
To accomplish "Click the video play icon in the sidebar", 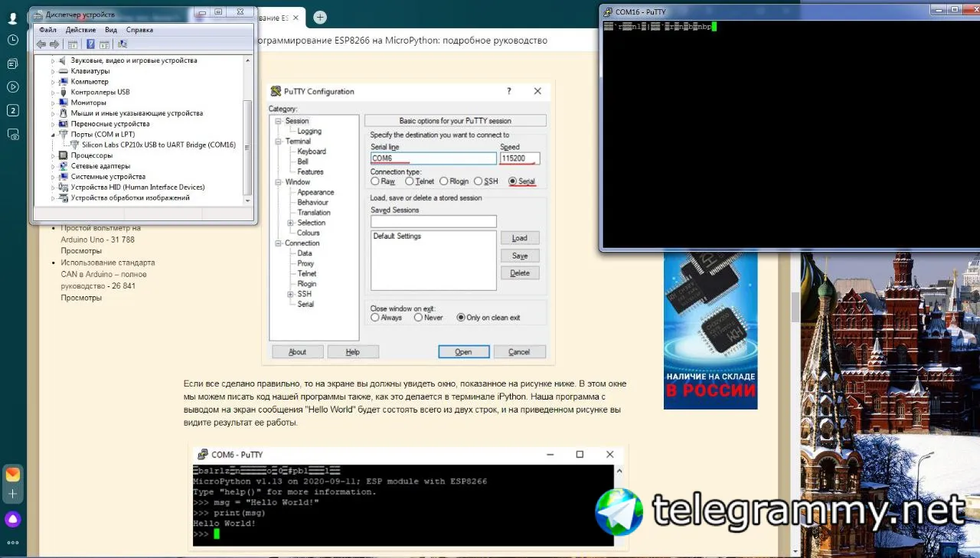I will click(x=12, y=86).
